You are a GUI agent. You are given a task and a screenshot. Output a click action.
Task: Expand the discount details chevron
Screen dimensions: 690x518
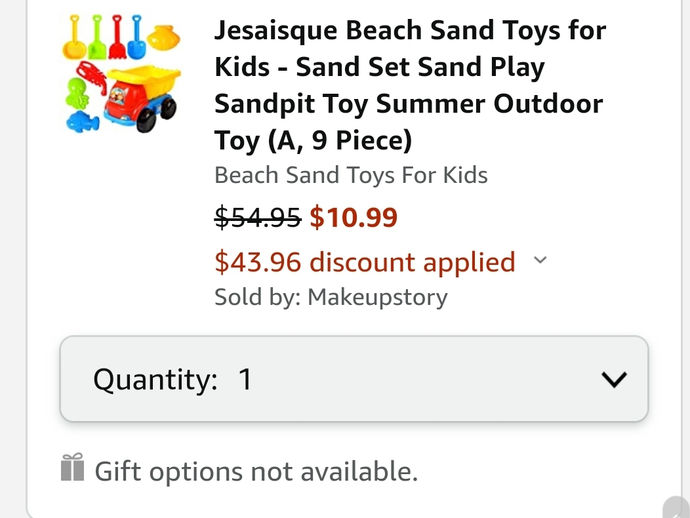540,261
